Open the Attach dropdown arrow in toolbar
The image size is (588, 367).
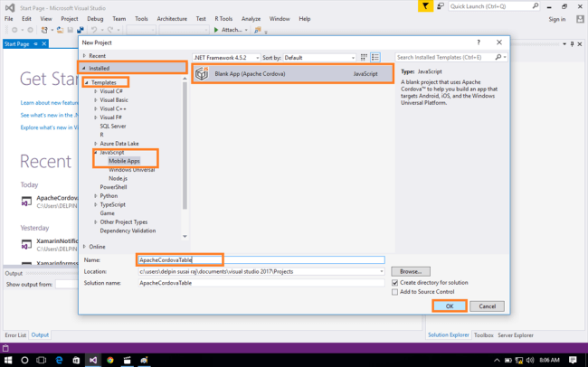[246, 30]
